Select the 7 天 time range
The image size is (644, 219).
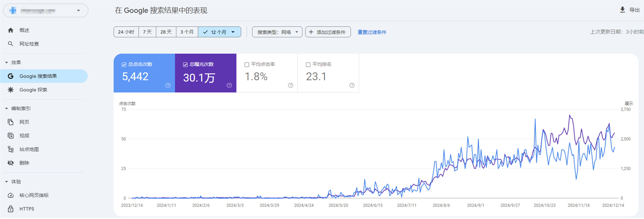147,32
